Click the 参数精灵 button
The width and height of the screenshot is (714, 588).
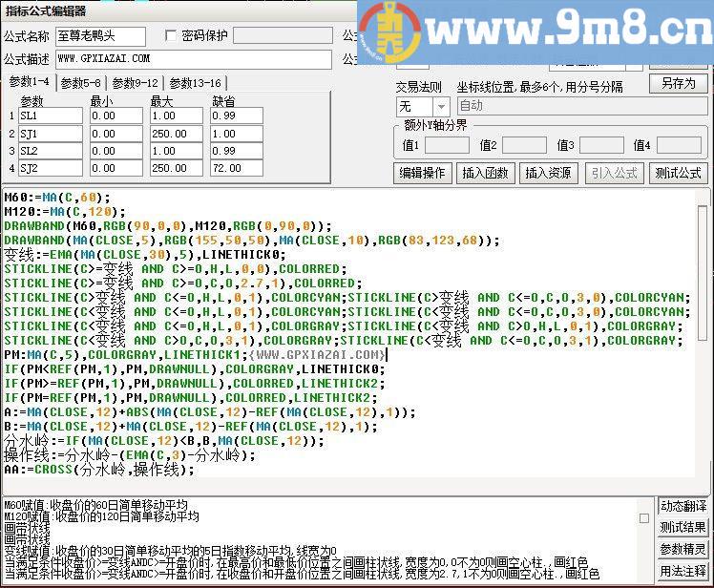coord(683,549)
